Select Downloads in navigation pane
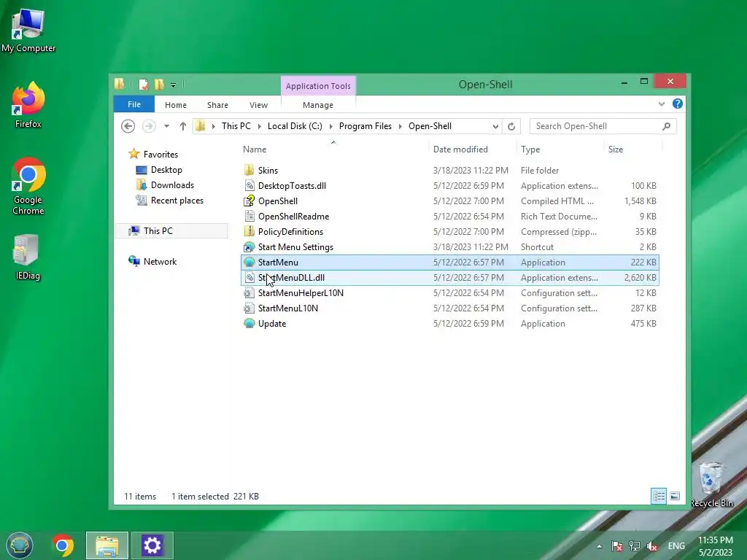Screen dimensions: 747x560 [x=172, y=185]
